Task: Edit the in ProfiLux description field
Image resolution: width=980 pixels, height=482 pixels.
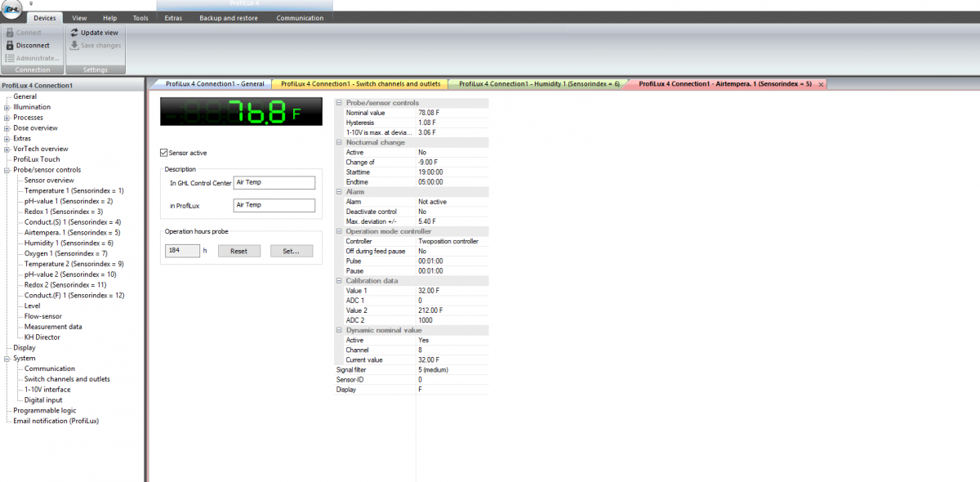Action: 274,205
